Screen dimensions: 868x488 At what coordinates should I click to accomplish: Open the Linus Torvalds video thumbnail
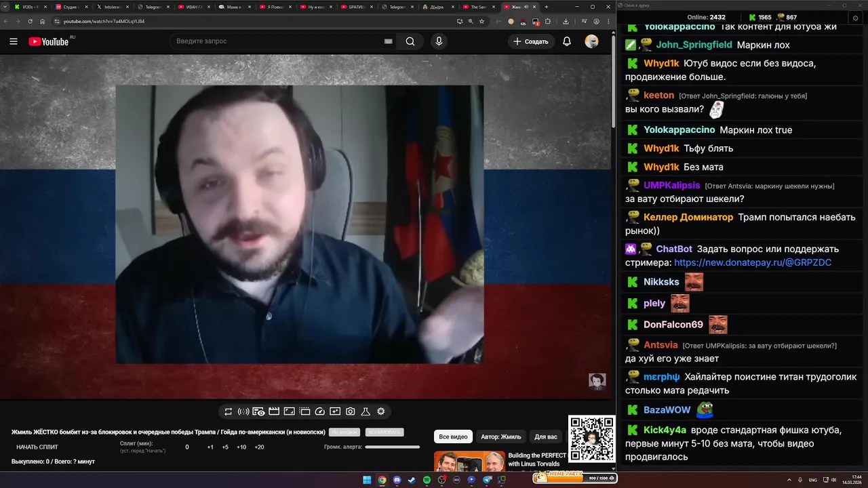point(469,462)
